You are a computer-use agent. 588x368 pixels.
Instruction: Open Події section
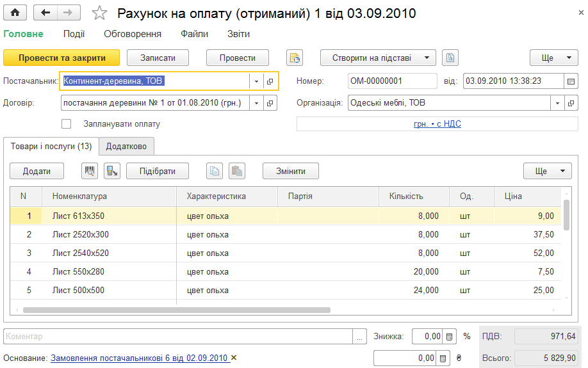point(74,34)
